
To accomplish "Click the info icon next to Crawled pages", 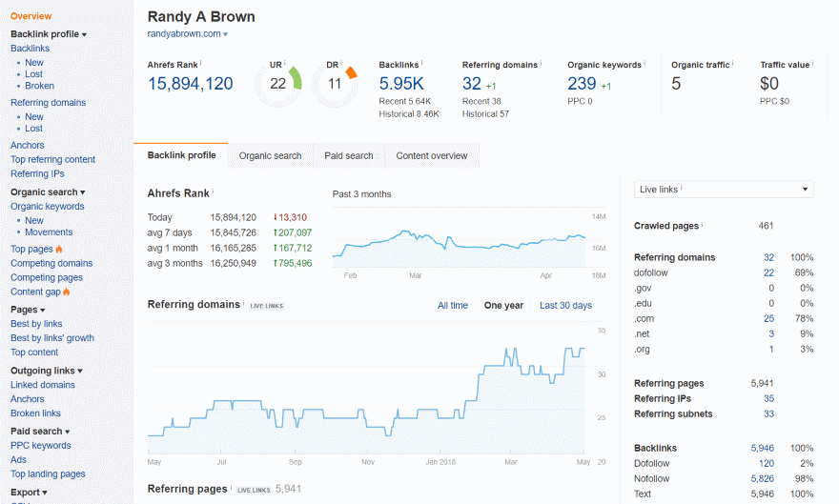I will (702, 226).
